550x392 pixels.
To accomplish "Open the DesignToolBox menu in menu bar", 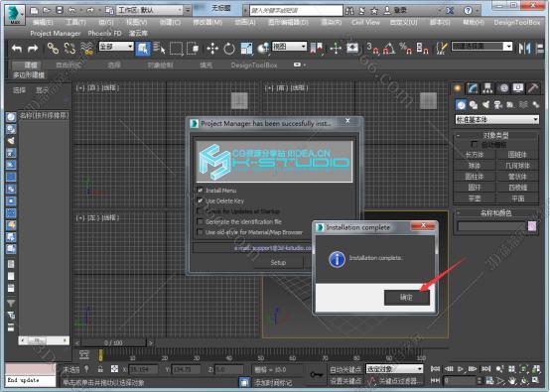I will tap(517, 22).
